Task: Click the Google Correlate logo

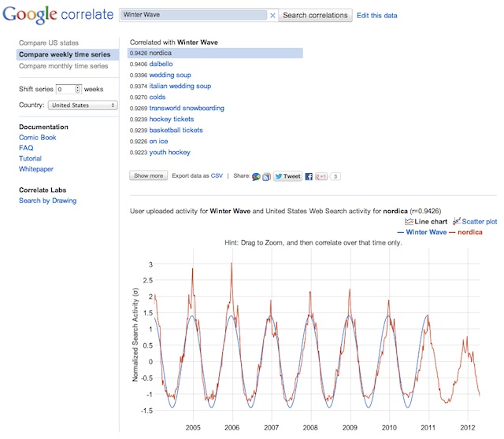Action: coord(58,14)
